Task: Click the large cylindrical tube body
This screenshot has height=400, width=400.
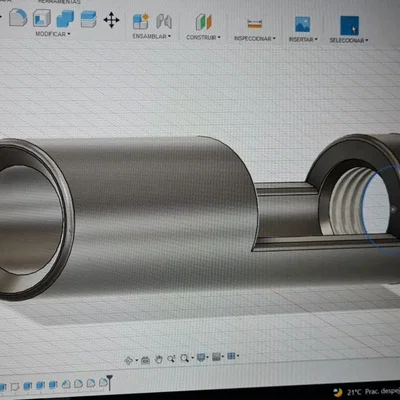Action: 160,213
